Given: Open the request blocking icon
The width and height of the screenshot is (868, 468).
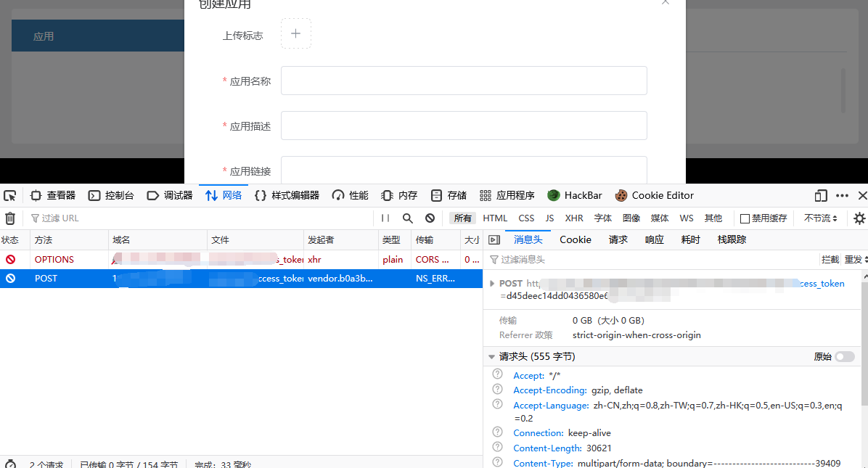Looking at the screenshot, I should tap(430, 218).
